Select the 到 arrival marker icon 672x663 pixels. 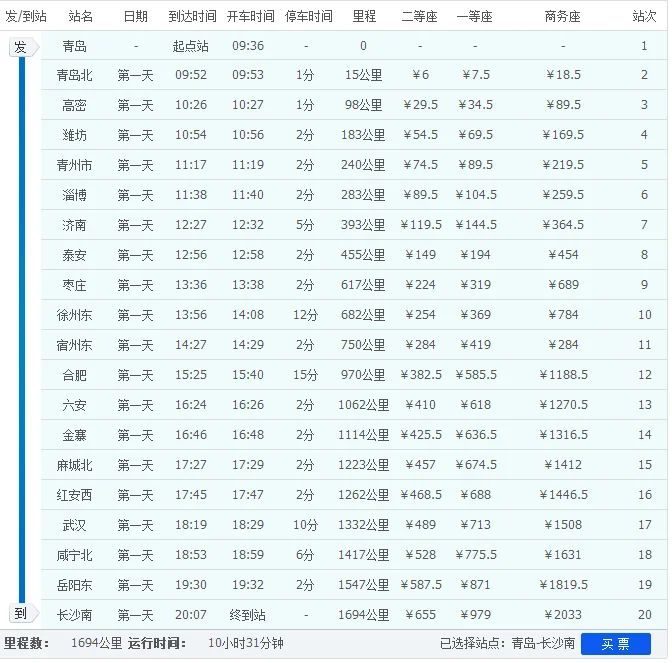point(24,613)
